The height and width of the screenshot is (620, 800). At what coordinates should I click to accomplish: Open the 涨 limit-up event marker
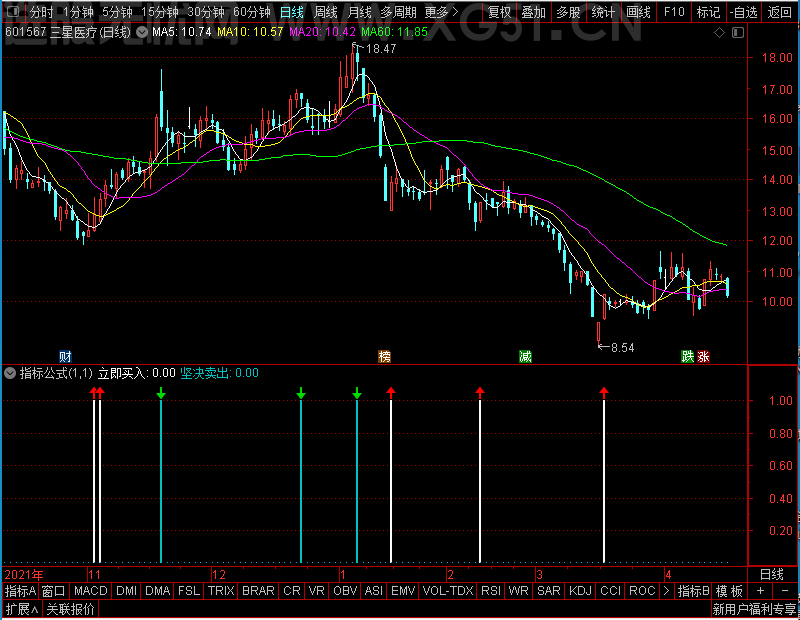point(703,356)
